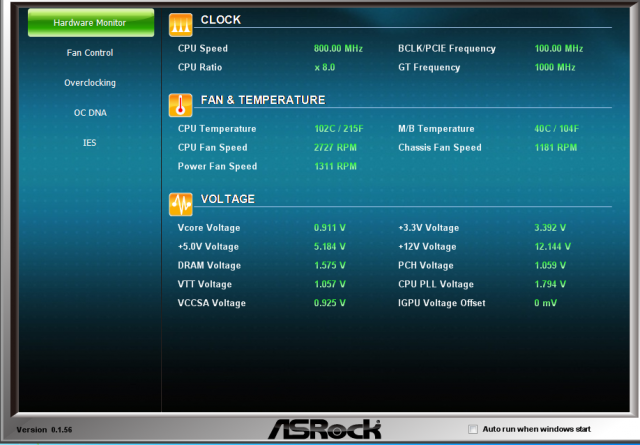Click the Chassis Fan Speed label
Image resolution: width=640 pixels, height=445 pixels.
point(440,147)
